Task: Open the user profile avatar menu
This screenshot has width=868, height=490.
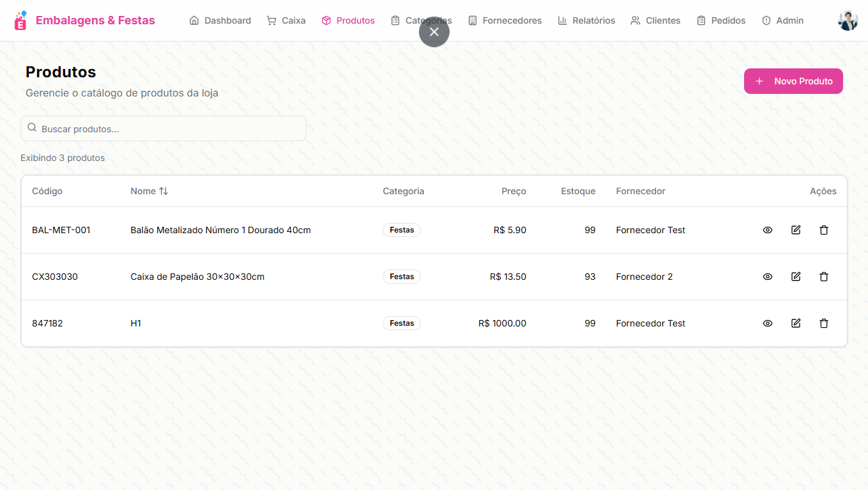Action: click(x=848, y=20)
